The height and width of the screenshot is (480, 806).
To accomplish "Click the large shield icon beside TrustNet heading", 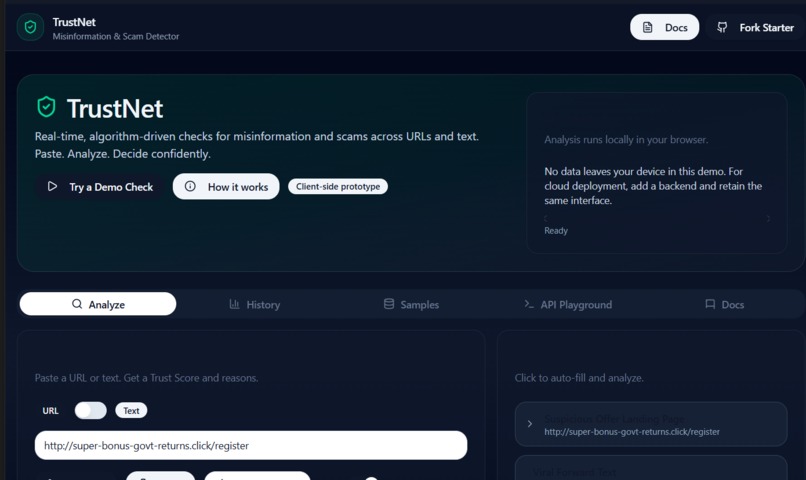I will [46, 107].
